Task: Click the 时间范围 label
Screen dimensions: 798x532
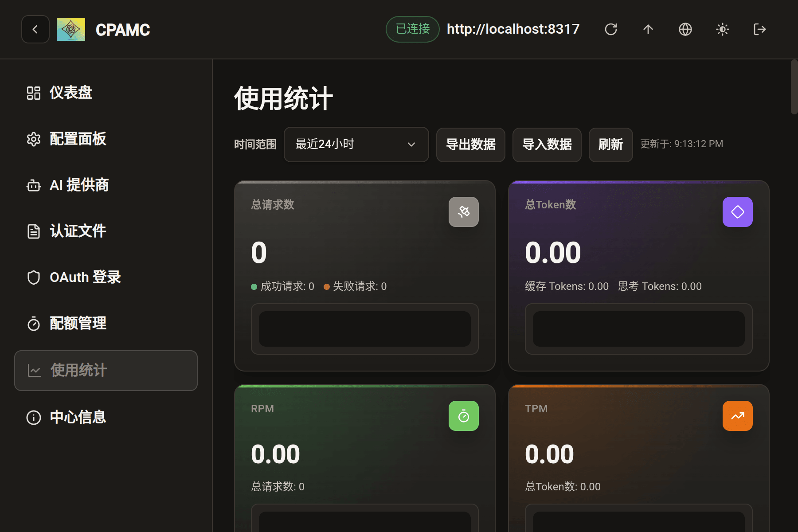Action: (x=255, y=145)
